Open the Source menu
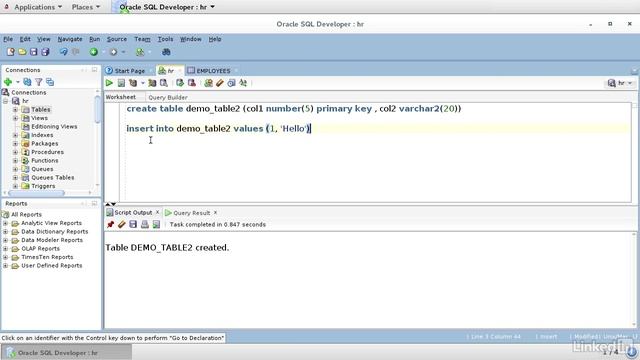Image resolution: width=640 pixels, height=360 pixels. 117,39
